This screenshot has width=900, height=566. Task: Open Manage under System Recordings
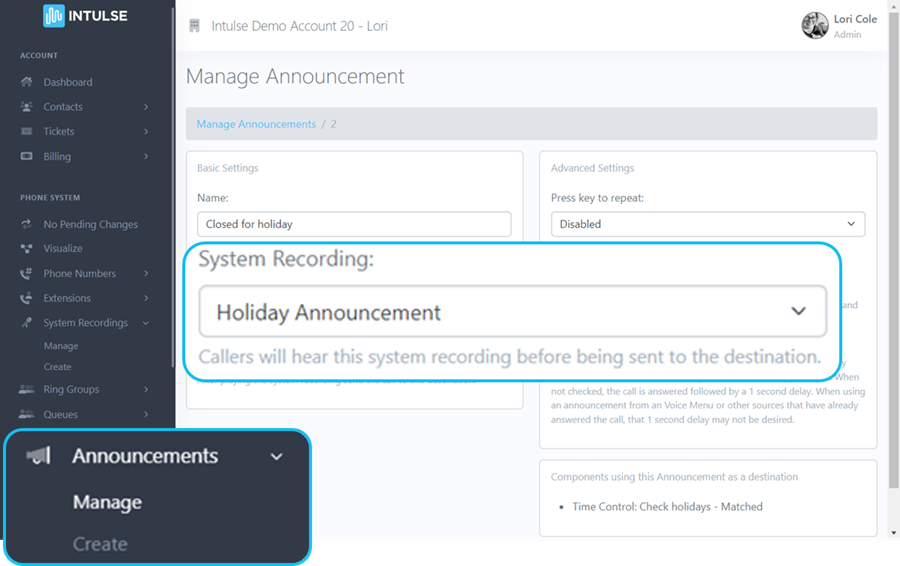tap(61, 346)
